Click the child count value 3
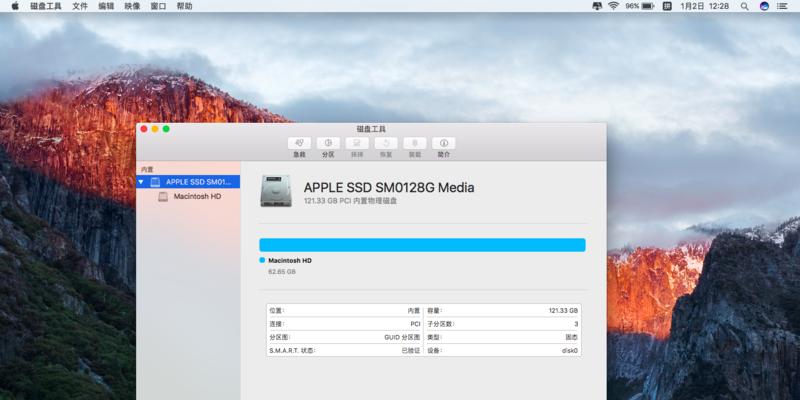800x400 pixels. click(576, 324)
